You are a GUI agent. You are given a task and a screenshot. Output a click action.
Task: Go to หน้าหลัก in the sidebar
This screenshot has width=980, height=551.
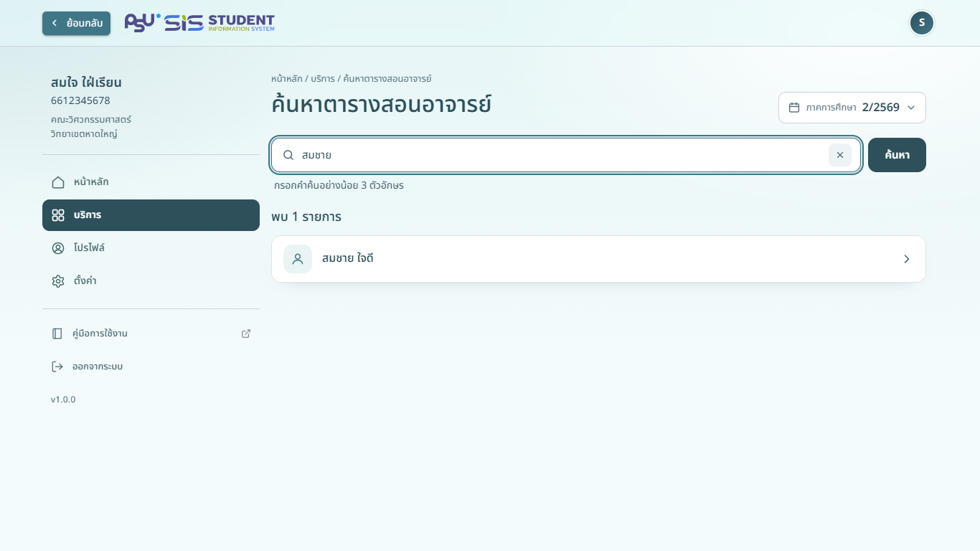pos(151,182)
